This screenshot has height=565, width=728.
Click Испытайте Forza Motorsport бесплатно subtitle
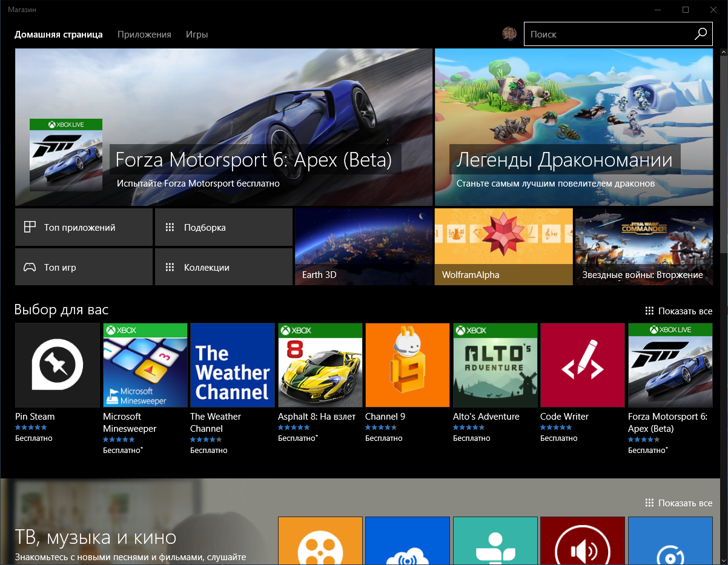click(198, 183)
